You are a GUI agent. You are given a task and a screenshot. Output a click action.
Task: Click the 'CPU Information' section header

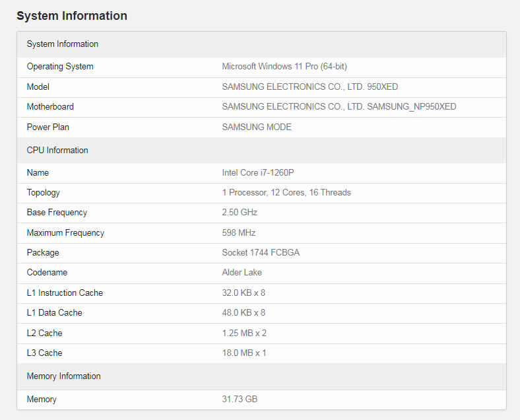coord(262,151)
